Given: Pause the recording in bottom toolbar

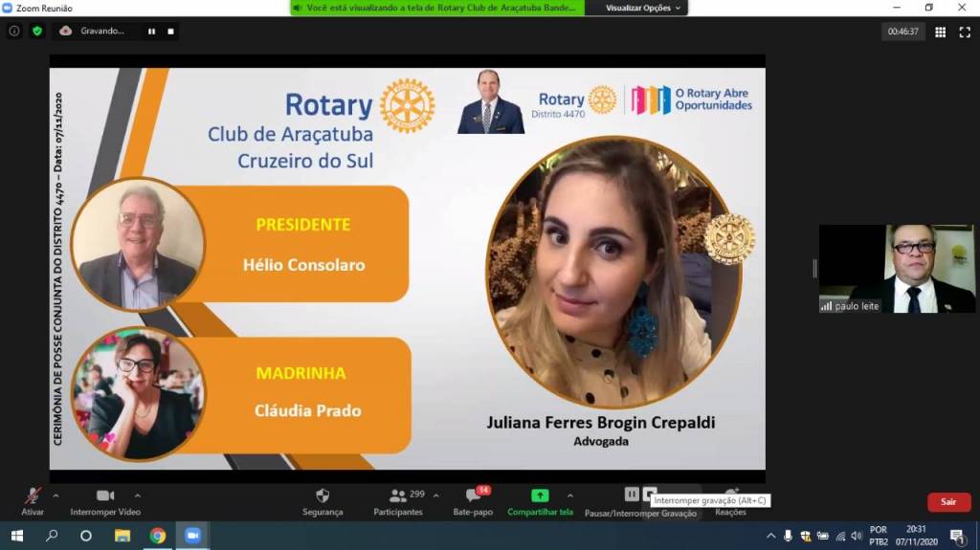Looking at the screenshot, I should pyautogui.click(x=631, y=494).
